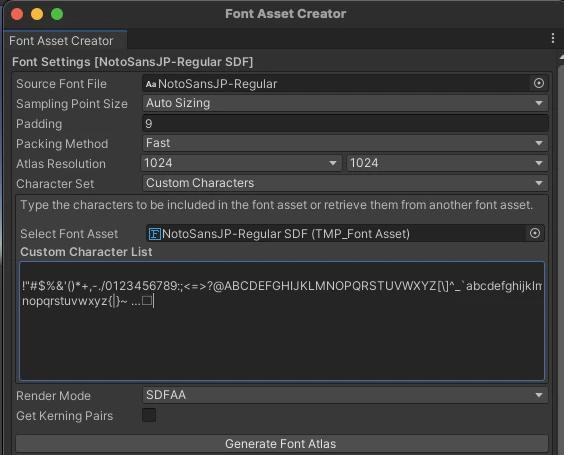Click the Generate Font Atlas button
The height and width of the screenshot is (455, 564).
(x=281, y=444)
